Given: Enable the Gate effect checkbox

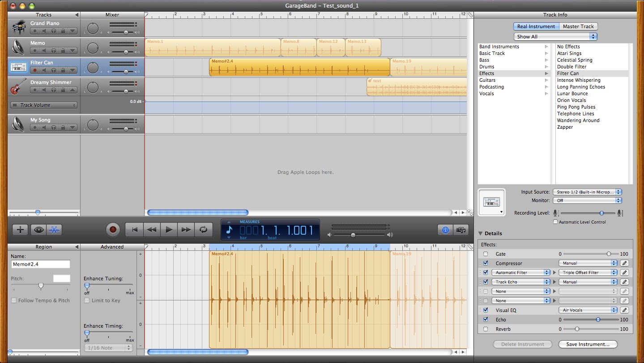Looking at the screenshot, I should click(486, 254).
